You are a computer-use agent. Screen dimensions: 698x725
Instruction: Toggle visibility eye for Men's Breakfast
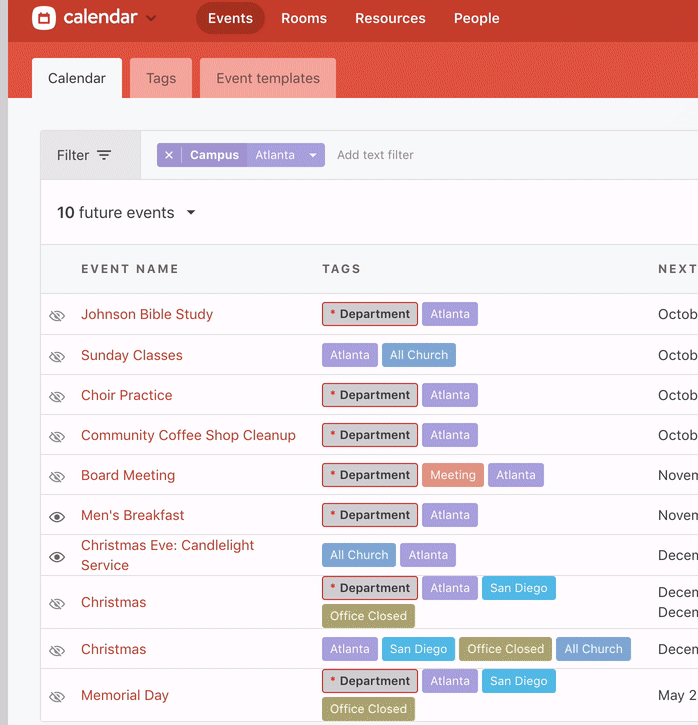point(57,516)
